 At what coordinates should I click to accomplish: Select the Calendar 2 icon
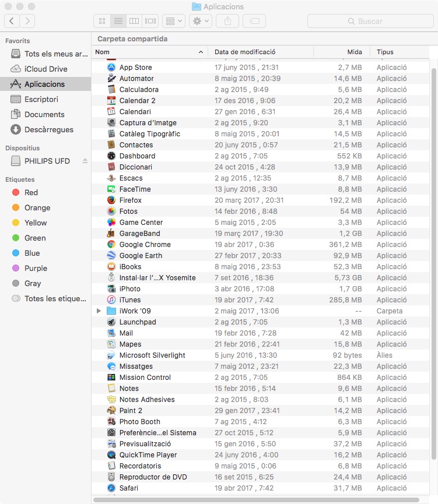pos(111,100)
